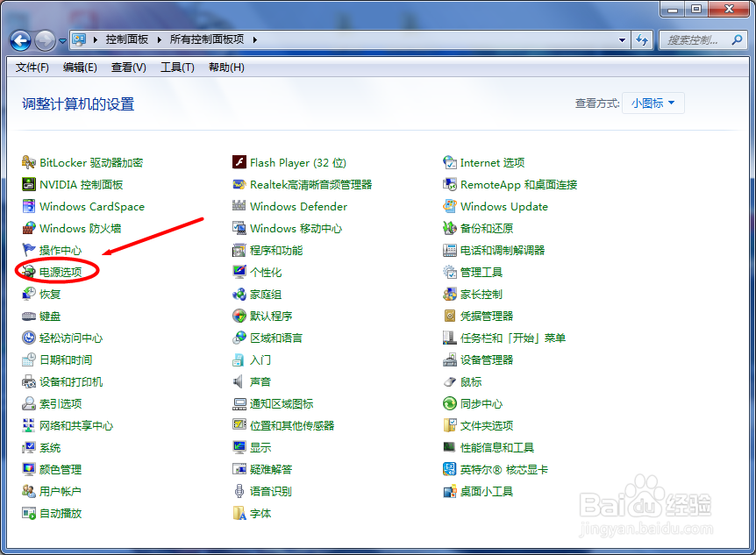Open the 声音 speaker icon
The width and height of the screenshot is (756, 555).
tap(239, 382)
